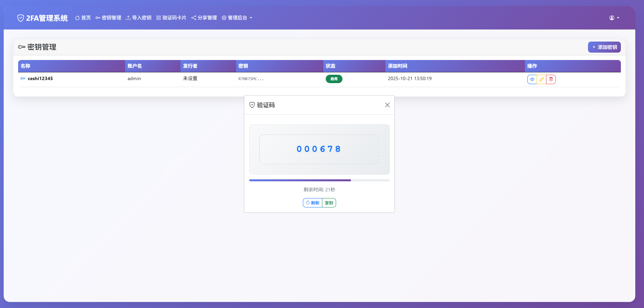
Task: Click the gear icon for 管理后台
Action: point(224,18)
